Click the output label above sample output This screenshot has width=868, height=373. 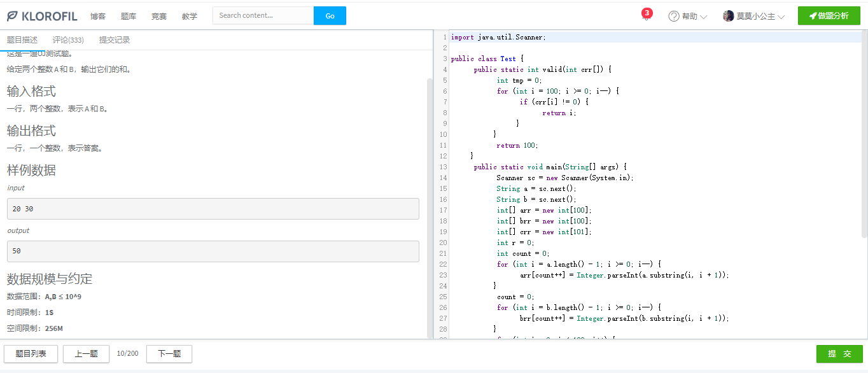18,231
